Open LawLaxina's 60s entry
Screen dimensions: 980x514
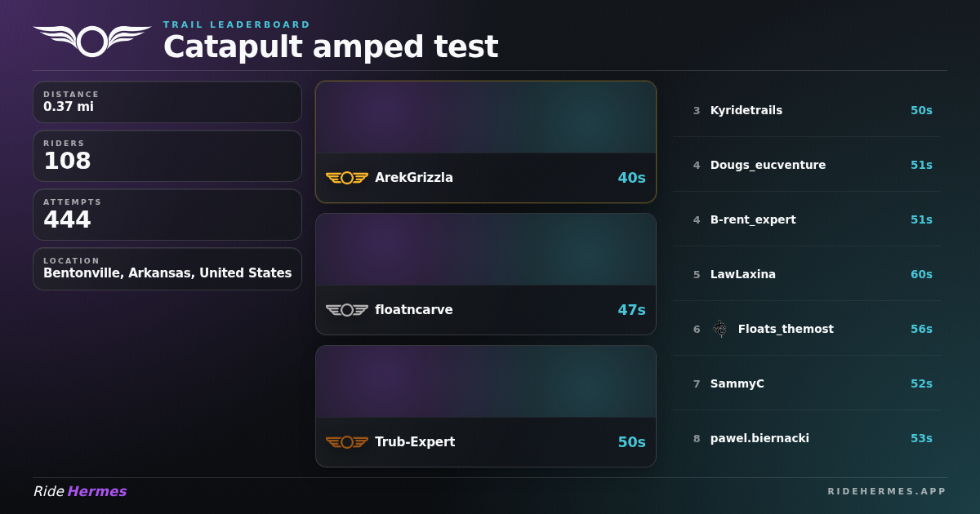point(807,274)
